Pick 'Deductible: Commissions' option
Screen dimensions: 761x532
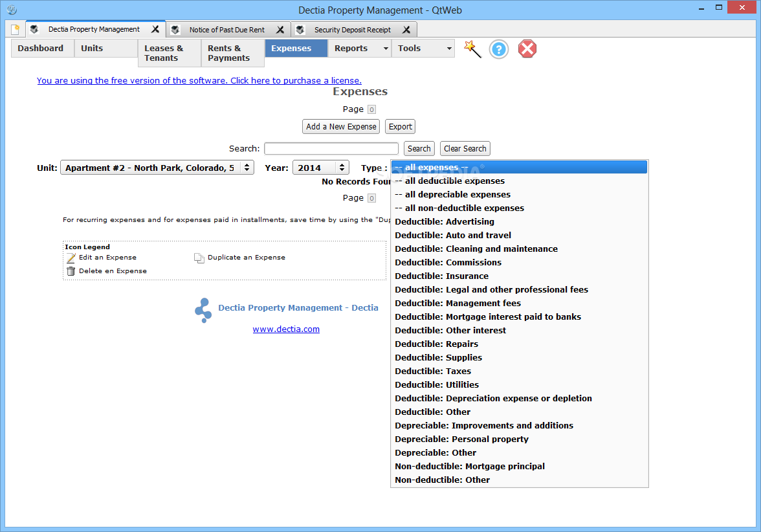519,262
